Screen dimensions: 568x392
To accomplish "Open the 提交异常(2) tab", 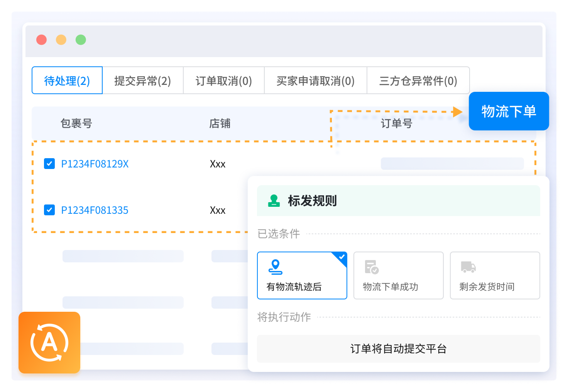I will pos(143,81).
